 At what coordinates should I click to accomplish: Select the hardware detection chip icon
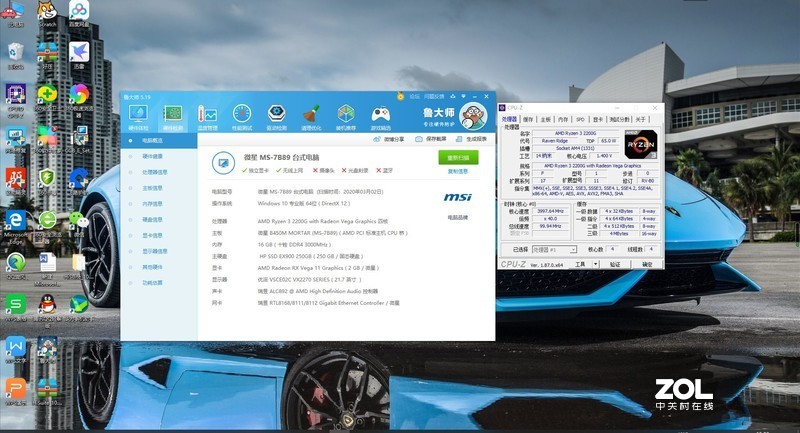pos(172,116)
